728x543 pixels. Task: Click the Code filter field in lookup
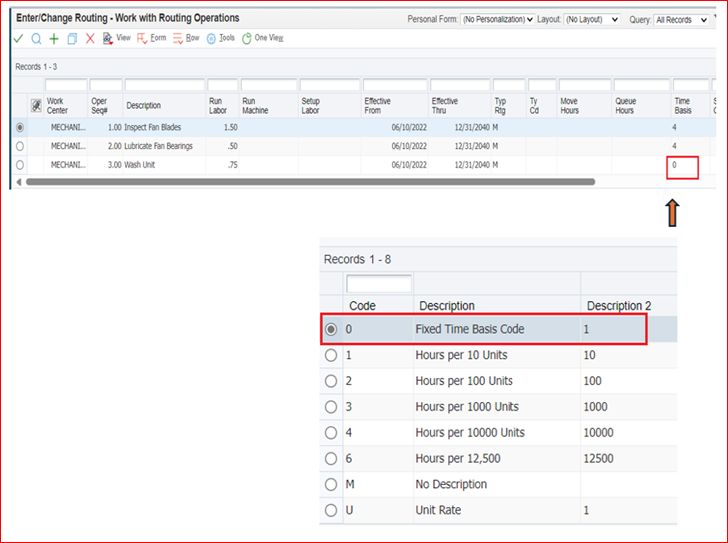[379, 284]
